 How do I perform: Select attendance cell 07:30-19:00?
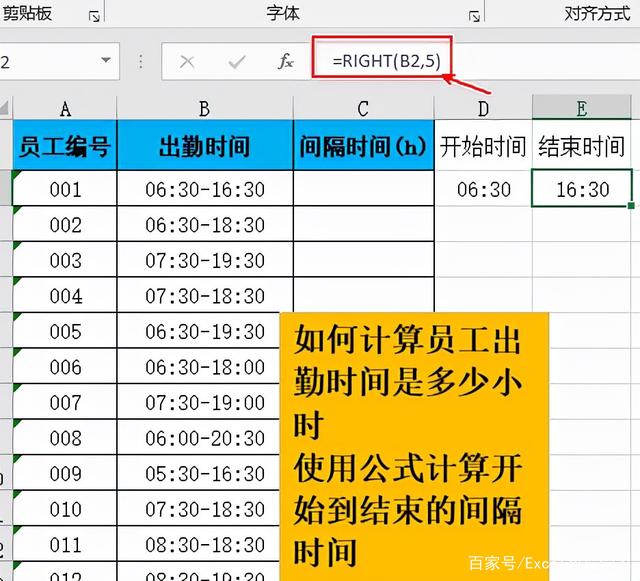[199, 402]
